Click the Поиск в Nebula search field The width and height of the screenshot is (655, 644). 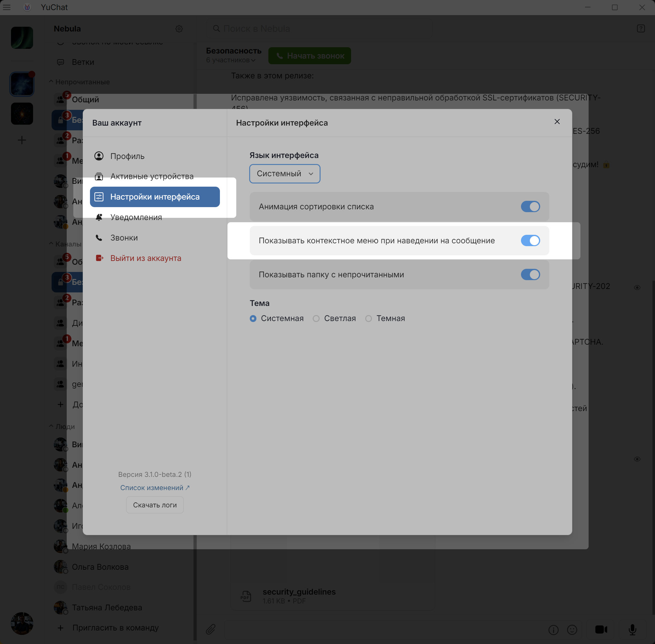tap(319, 29)
